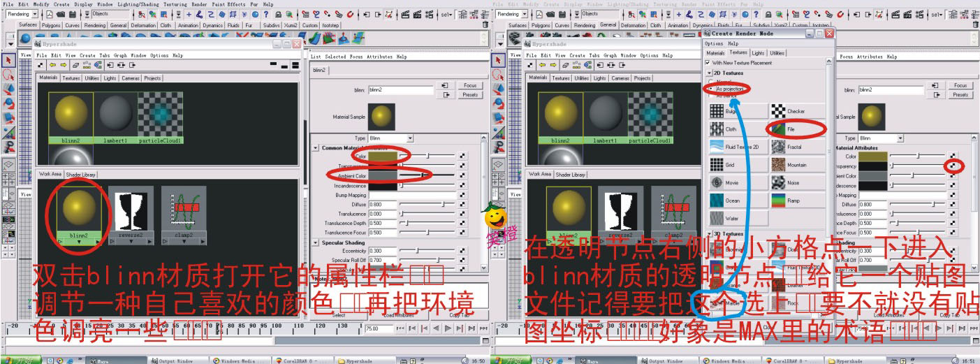The width and height of the screenshot is (980, 364).
Task: Open CorelDRAW 8 in left taskbar
Action: click(x=302, y=361)
